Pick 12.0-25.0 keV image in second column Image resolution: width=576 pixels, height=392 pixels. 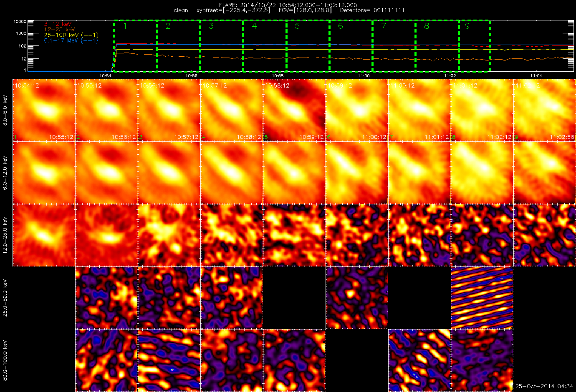(106, 235)
